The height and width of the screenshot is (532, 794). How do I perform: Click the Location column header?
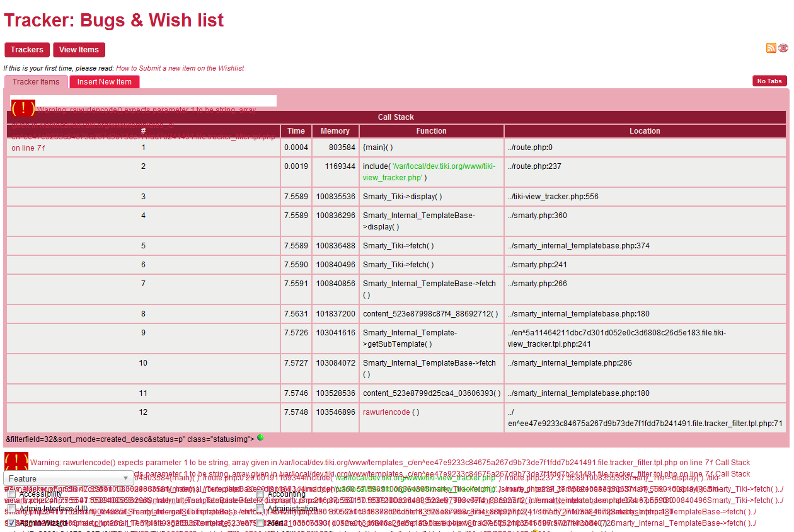click(645, 131)
